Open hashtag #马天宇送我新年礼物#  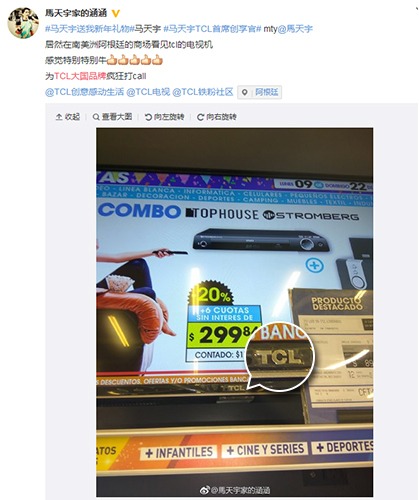(87, 29)
